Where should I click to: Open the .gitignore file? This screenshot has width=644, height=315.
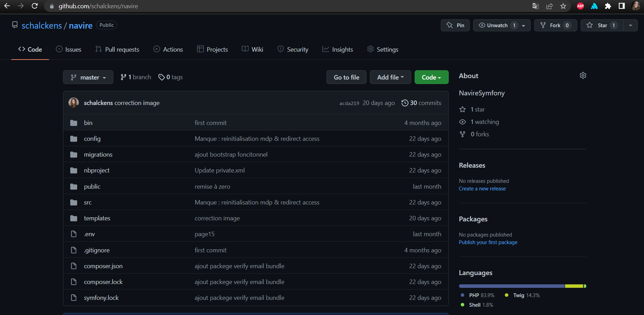point(97,250)
